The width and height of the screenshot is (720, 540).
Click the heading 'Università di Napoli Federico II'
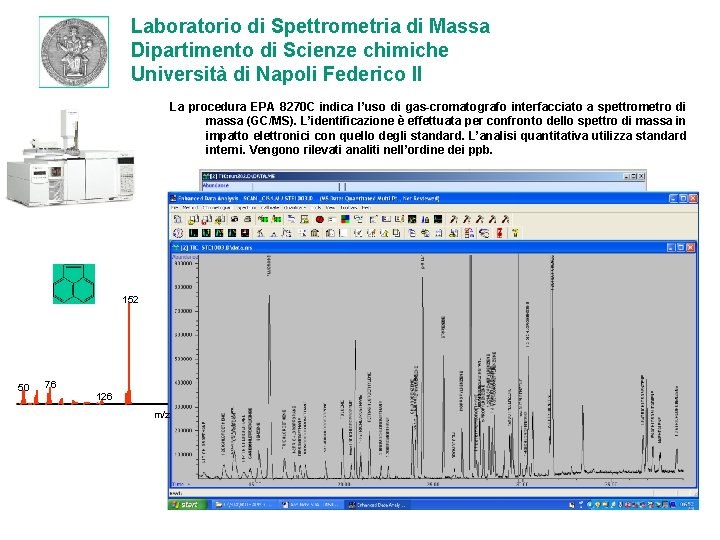(276, 73)
